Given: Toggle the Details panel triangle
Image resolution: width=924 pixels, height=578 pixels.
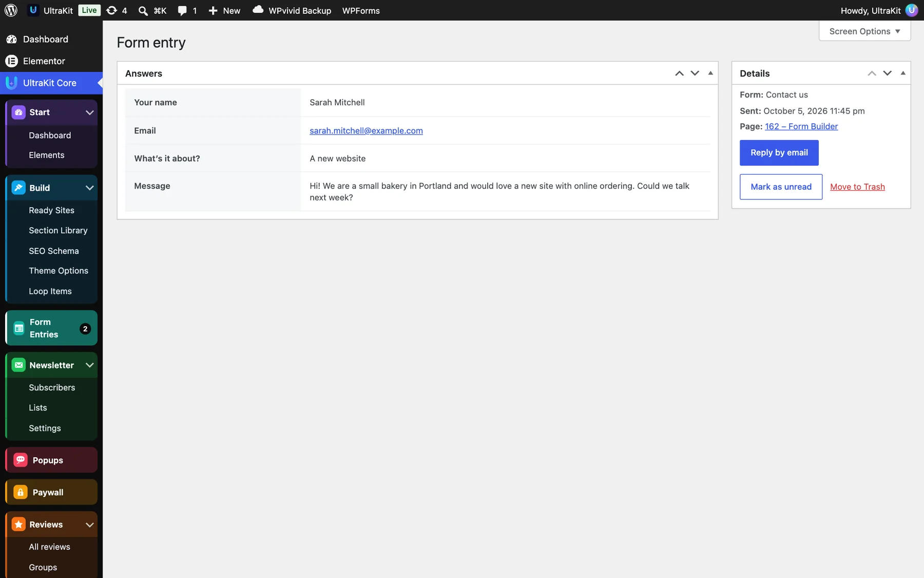Looking at the screenshot, I should point(903,73).
